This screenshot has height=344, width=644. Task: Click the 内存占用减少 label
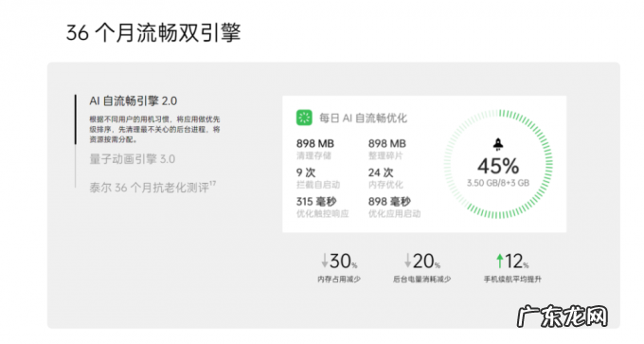coord(339,280)
